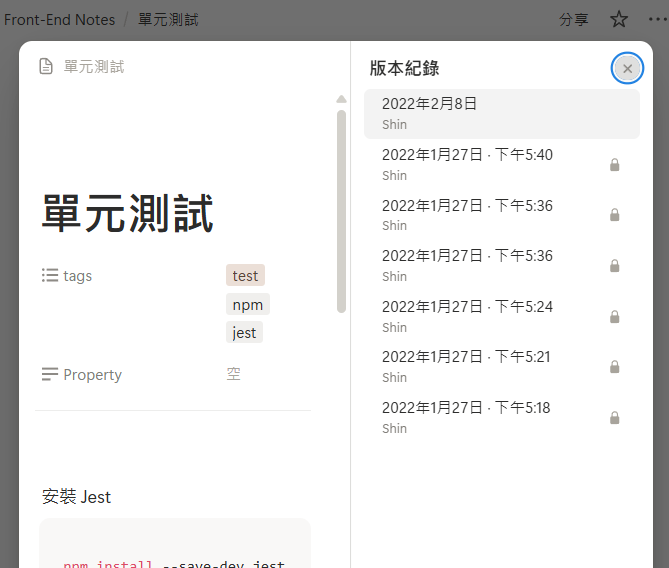This screenshot has width=669, height=568.
Task: Click the page document icon beside 單元測試
Action: pyautogui.click(x=46, y=67)
